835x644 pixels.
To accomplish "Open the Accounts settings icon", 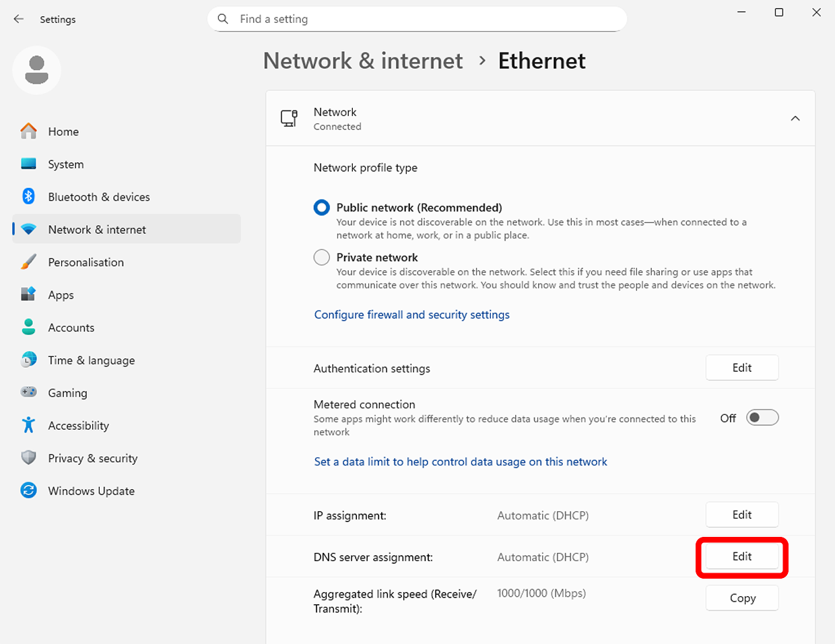I will pyautogui.click(x=28, y=327).
